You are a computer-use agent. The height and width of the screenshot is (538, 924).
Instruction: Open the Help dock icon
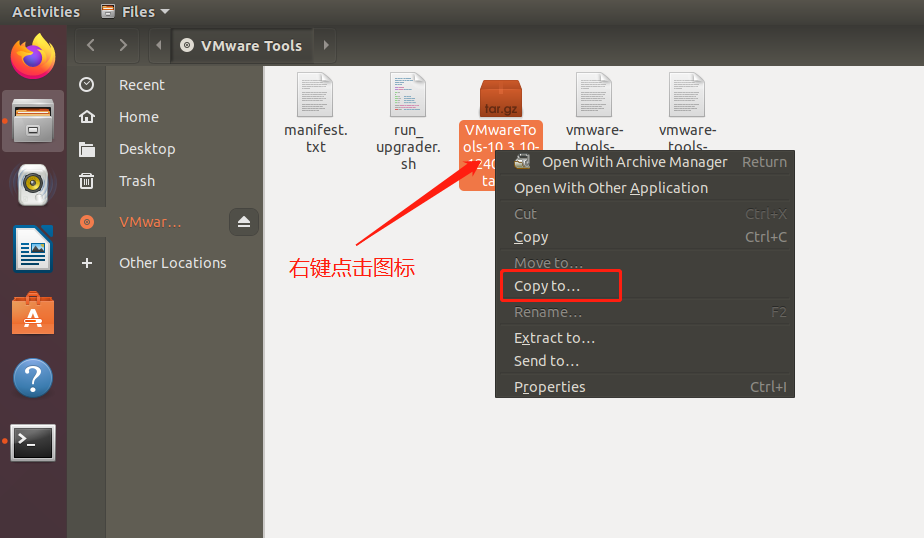pos(33,378)
